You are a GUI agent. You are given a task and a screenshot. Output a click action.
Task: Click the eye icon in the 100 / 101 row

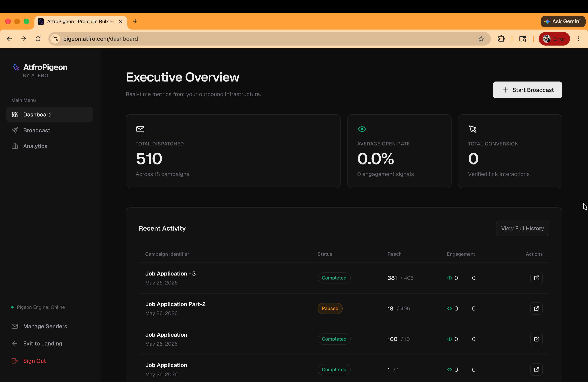(449, 339)
